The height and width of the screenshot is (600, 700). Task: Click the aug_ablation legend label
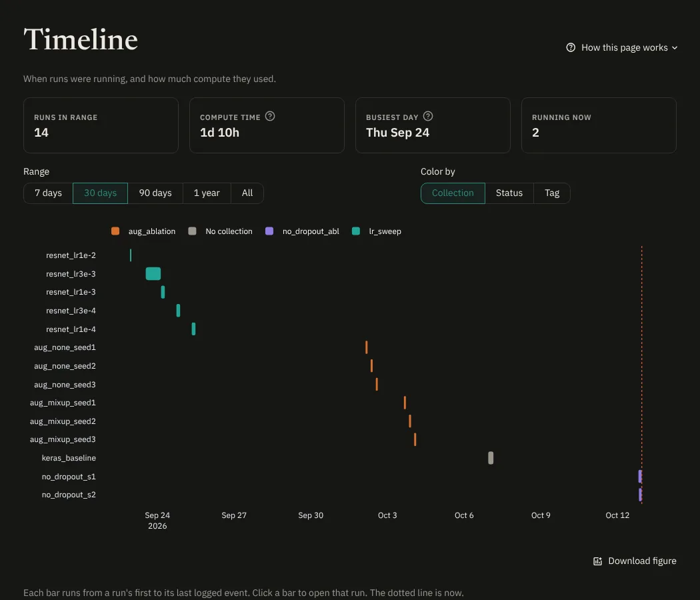pyautogui.click(x=152, y=231)
